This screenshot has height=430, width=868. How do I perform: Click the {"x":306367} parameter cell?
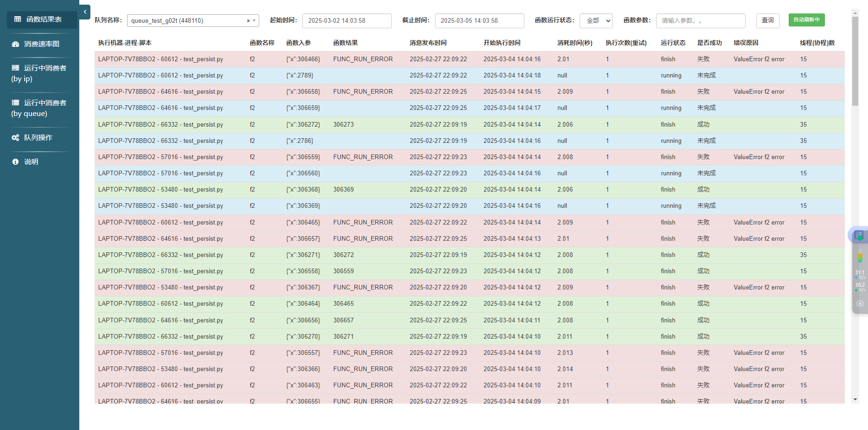[x=303, y=288]
